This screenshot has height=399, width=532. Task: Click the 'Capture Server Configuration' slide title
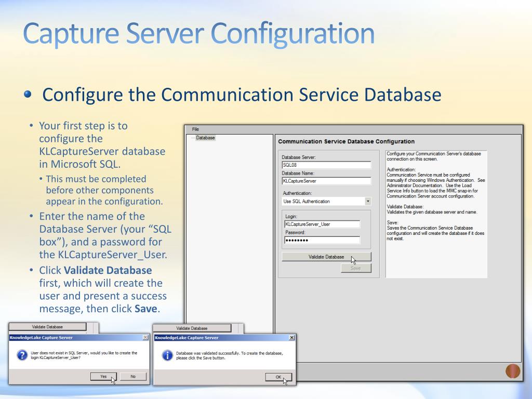click(x=199, y=34)
